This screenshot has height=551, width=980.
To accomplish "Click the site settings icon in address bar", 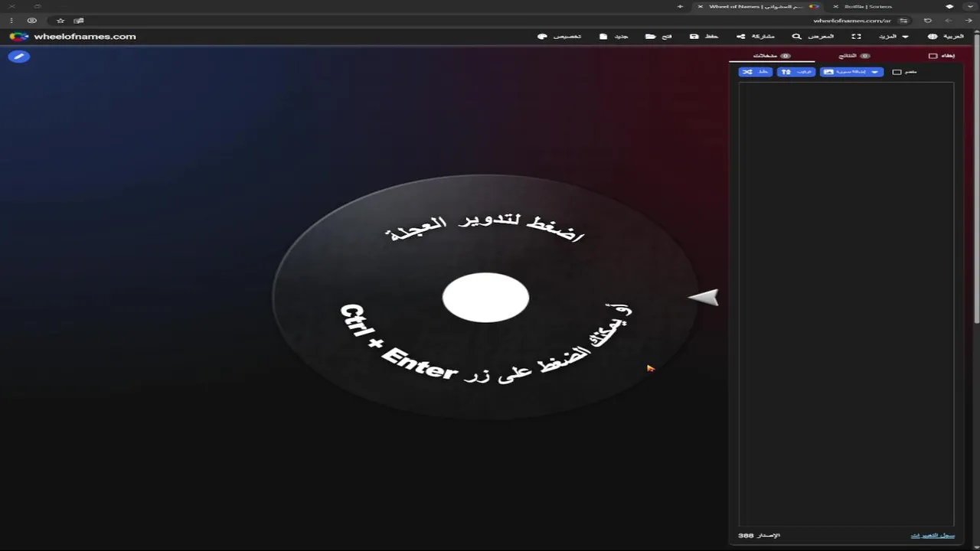I will tap(904, 21).
